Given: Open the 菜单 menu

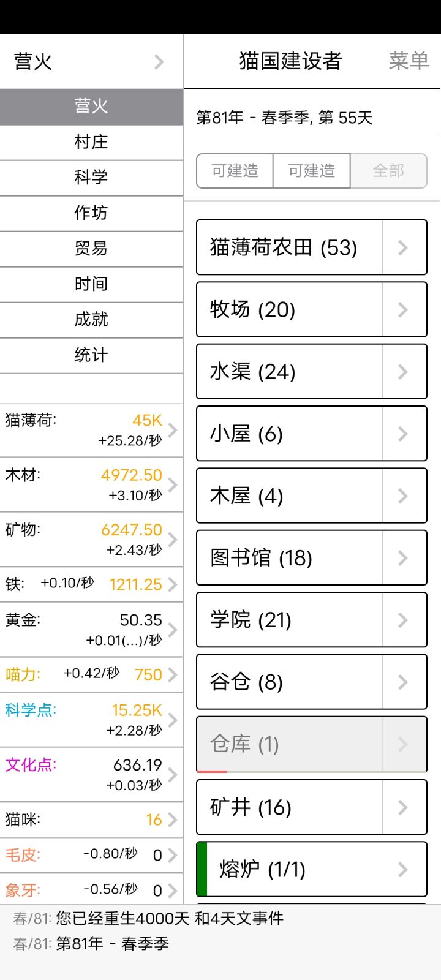Looking at the screenshot, I should [409, 61].
